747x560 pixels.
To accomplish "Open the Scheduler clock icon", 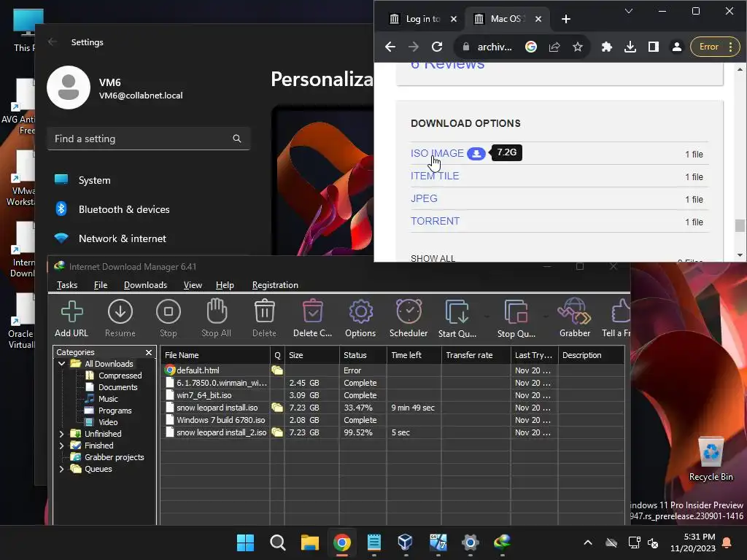I will coord(409,318).
